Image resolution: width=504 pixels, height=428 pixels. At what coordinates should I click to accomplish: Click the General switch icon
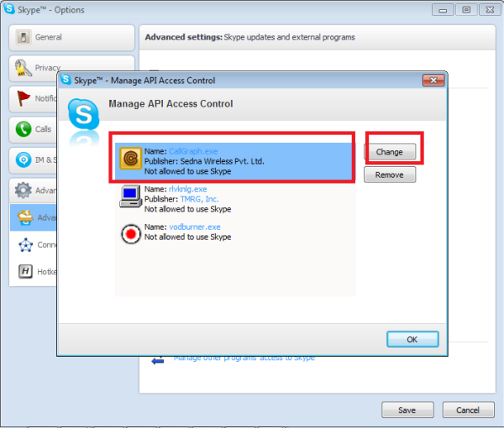24,37
